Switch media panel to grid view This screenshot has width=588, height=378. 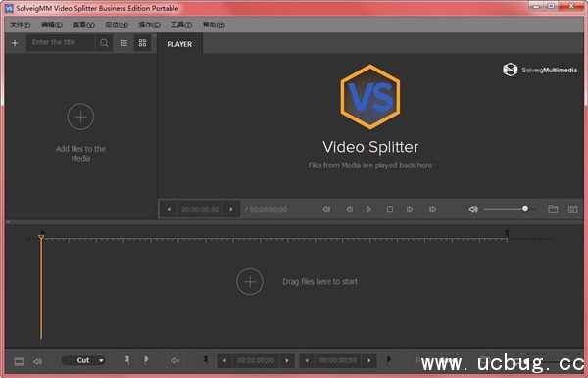(142, 43)
